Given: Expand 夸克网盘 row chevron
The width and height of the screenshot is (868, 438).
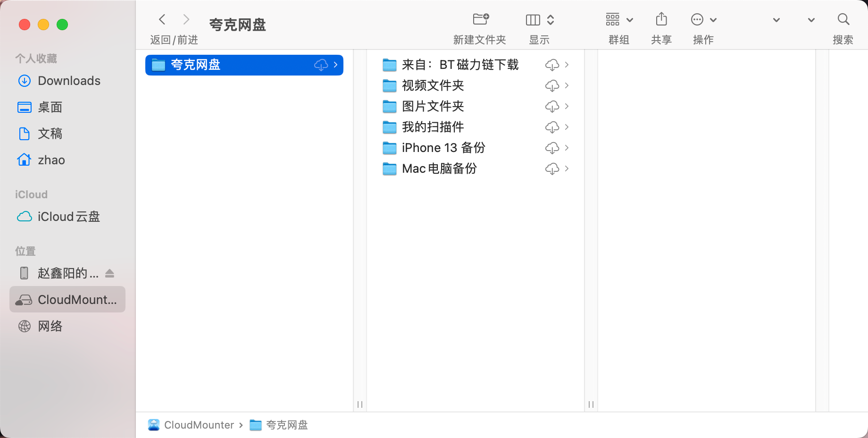Looking at the screenshot, I should pyautogui.click(x=335, y=65).
